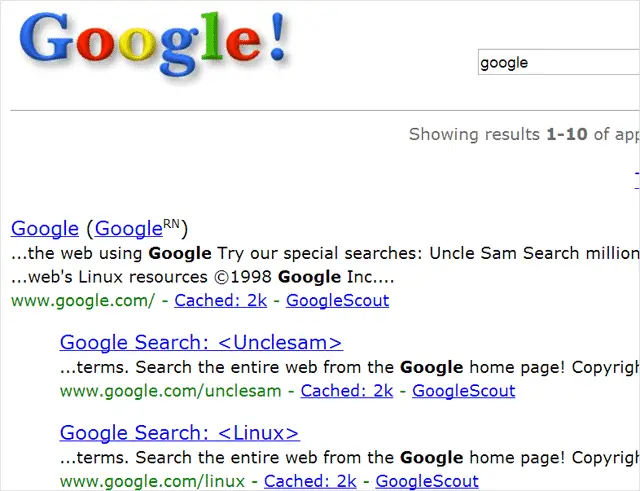Open GoogleScout for the linux result

point(427,482)
